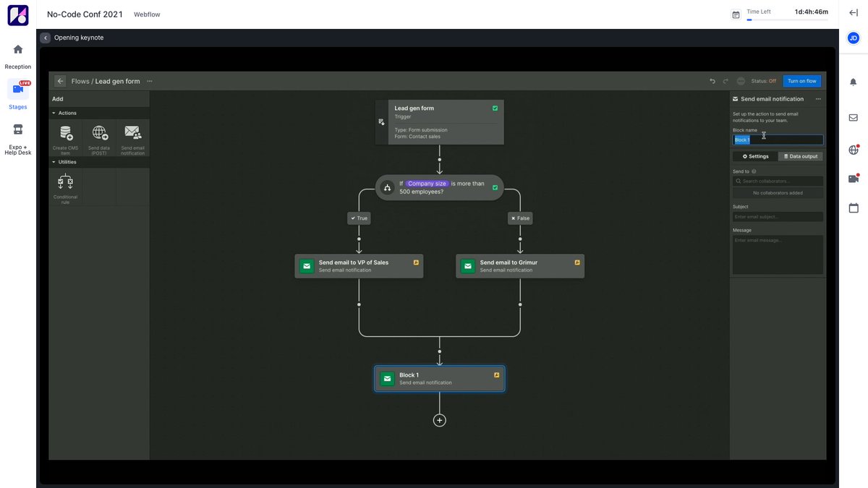The image size is (868, 488).
Task: Click the event logo in the top-left corner
Action: tap(18, 15)
